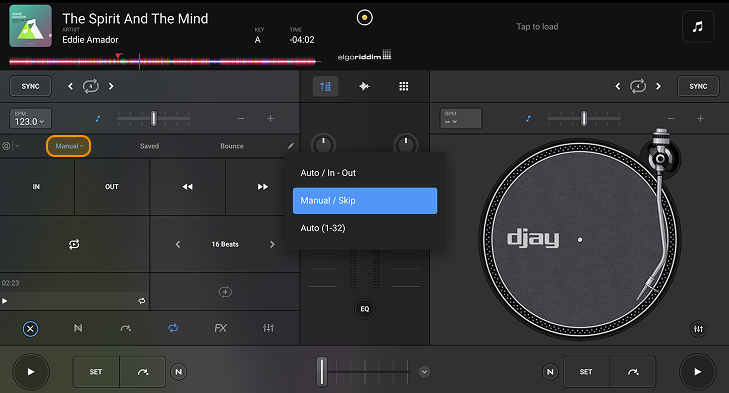Close the left deck tools panel

(30, 329)
